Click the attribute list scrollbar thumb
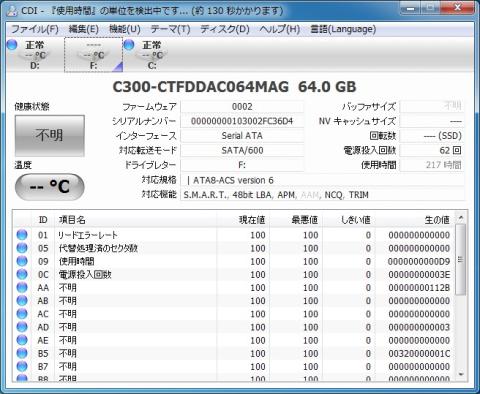480x394 pixels. coord(461,259)
